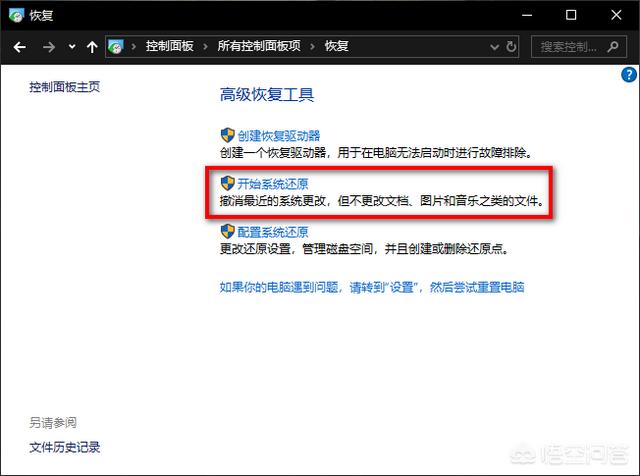The width and height of the screenshot is (640, 476).
Task: Expand chevron after 控制面板 breadcrumb
Action: [x=206, y=47]
